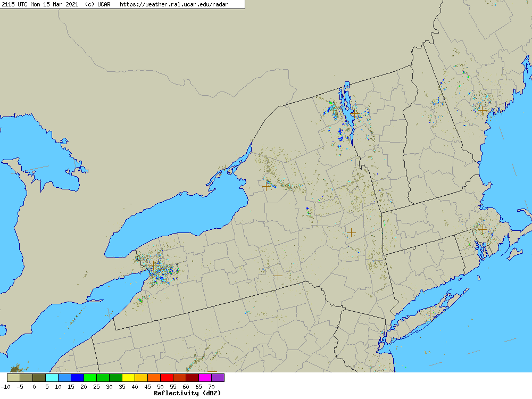Click the 'Mon 15 Mar 2021' date text
This screenshot has width=532, height=399.
(54, 4)
